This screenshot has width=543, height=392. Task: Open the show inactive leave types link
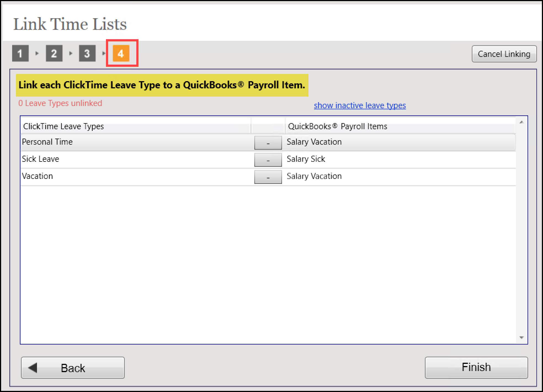tap(360, 105)
